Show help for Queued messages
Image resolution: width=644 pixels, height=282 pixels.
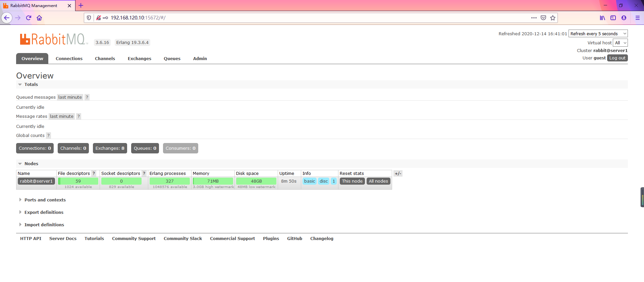tap(87, 97)
